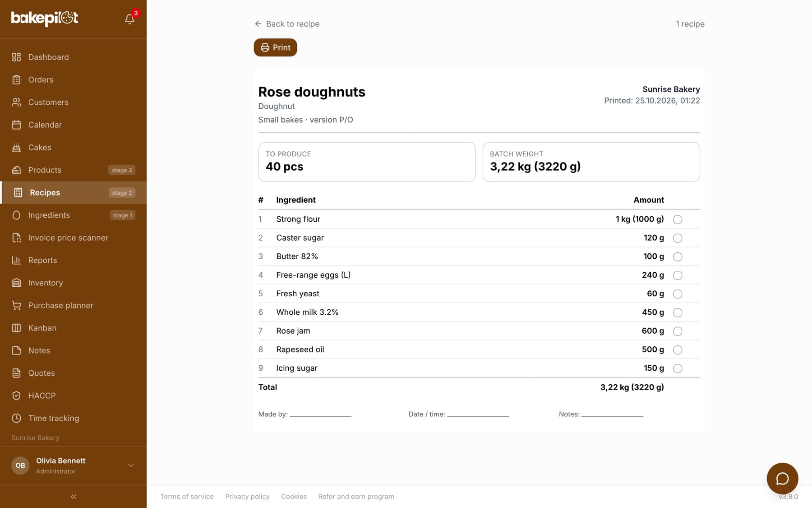The height and width of the screenshot is (508, 812).
Task: Tick off Icing sugar ingredient
Action: tap(678, 368)
